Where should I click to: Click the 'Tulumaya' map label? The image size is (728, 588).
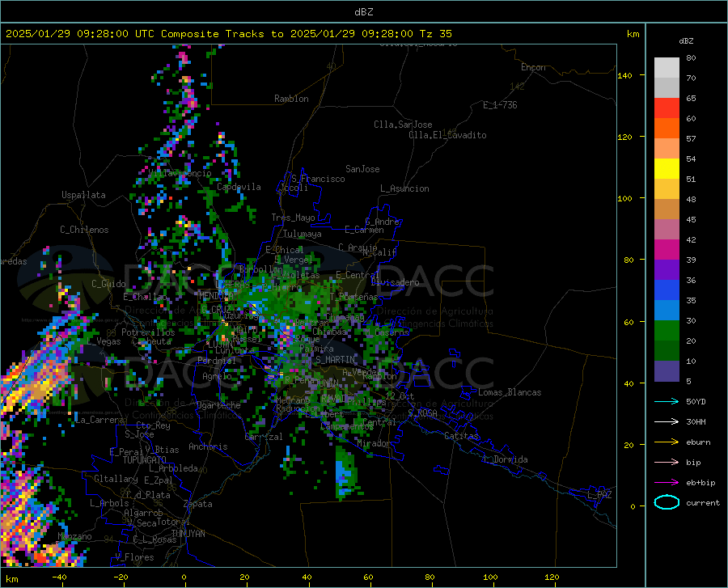pyautogui.click(x=303, y=234)
